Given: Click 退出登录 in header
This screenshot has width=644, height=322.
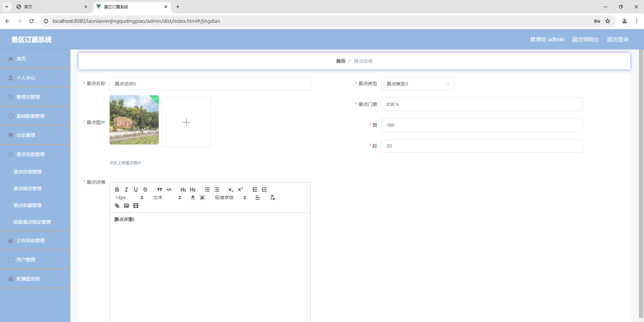Looking at the screenshot, I should pyautogui.click(x=618, y=39).
